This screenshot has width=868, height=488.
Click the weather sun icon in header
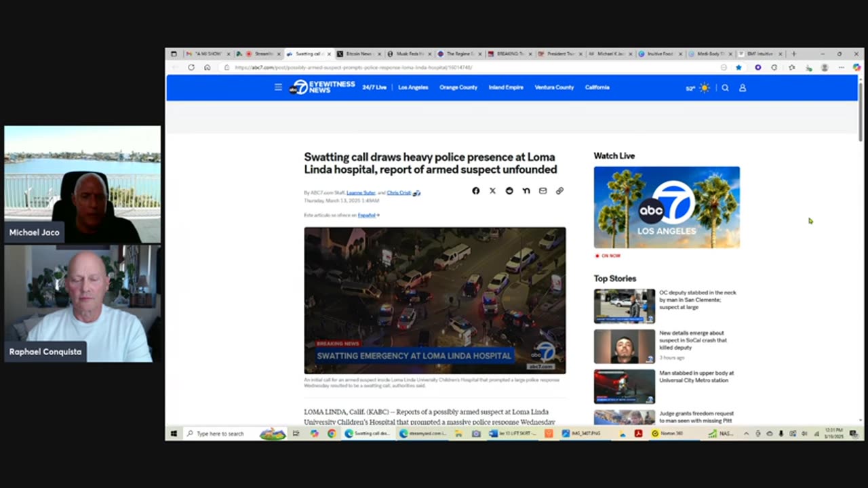[705, 87]
